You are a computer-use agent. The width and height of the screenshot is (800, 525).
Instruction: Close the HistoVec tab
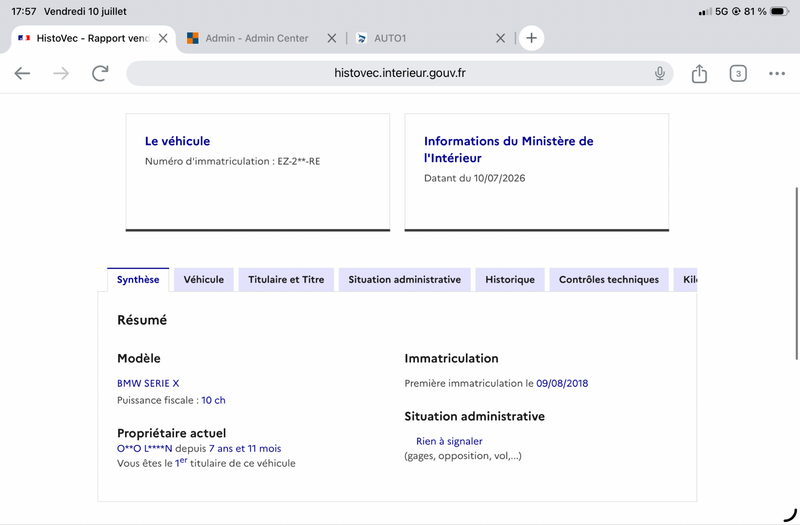(163, 38)
